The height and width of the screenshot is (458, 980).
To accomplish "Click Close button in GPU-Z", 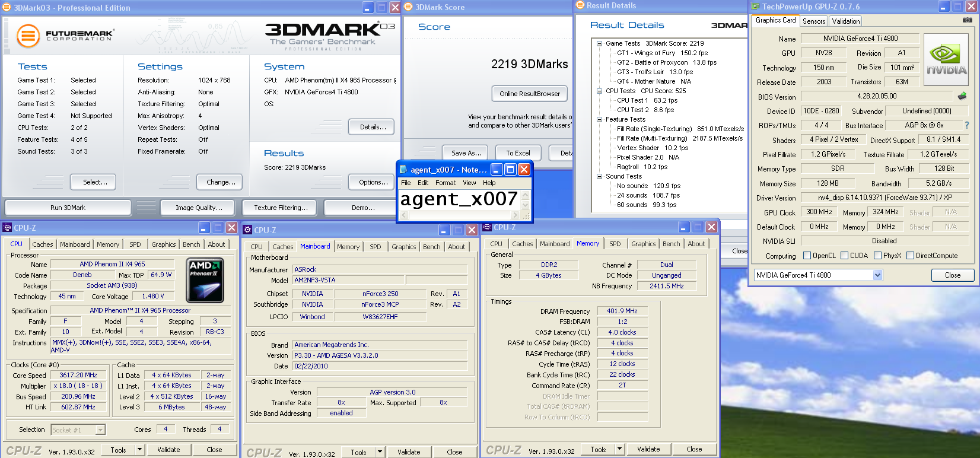I will (x=953, y=275).
